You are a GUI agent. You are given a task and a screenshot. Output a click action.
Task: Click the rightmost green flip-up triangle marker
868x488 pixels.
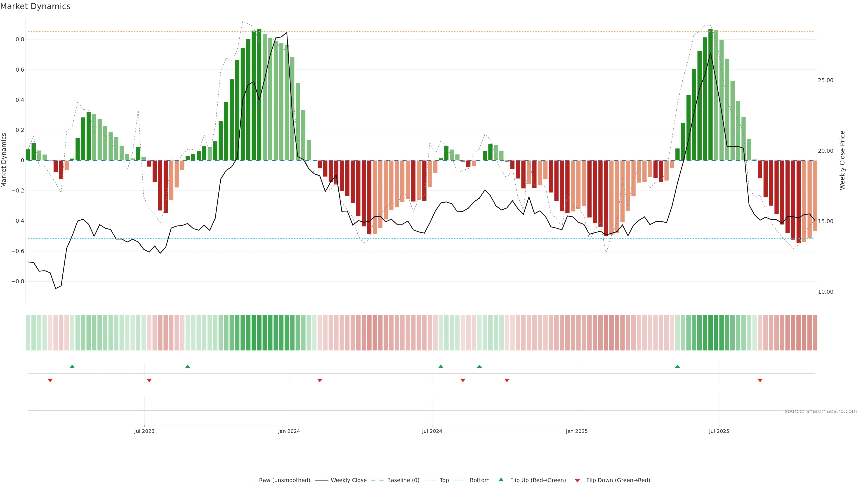pyautogui.click(x=677, y=366)
